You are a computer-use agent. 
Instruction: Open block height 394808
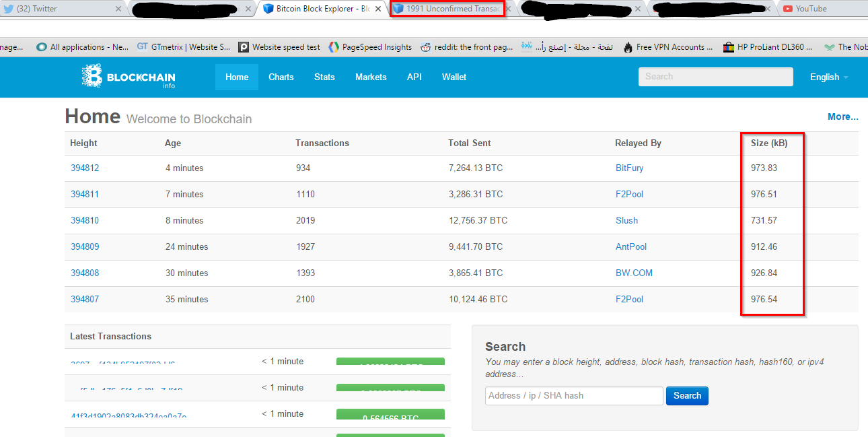tap(85, 273)
